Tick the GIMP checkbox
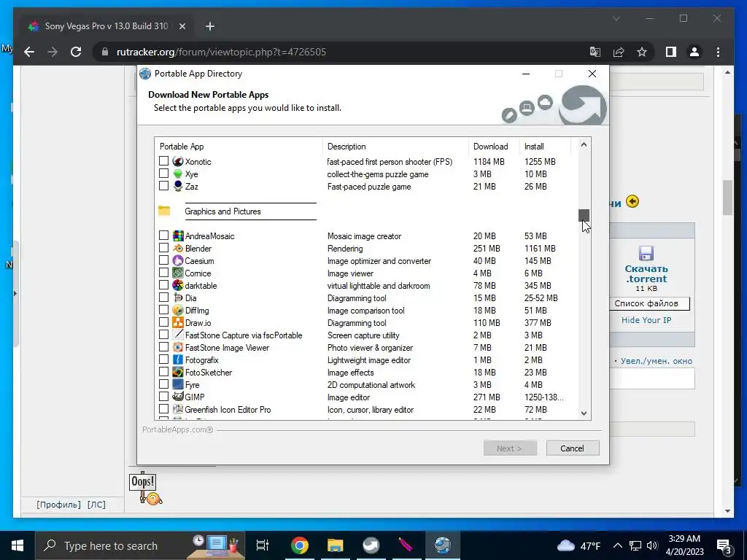The height and width of the screenshot is (560, 747). point(163,396)
